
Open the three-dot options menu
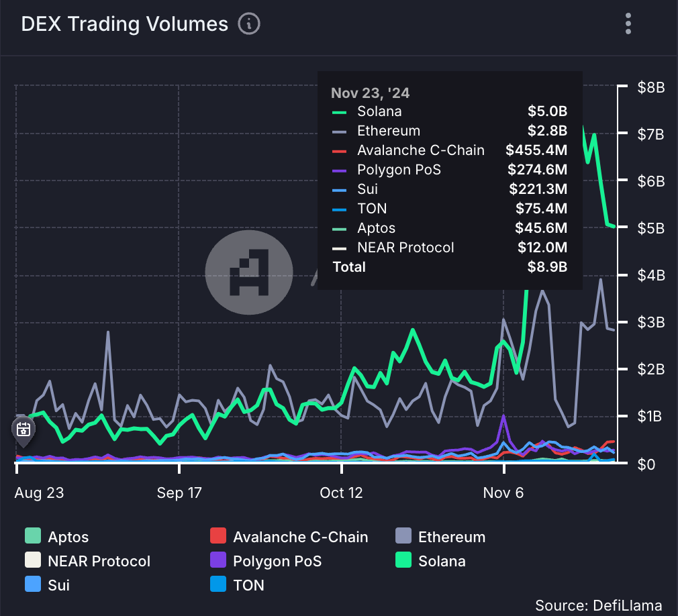pyautogui.click(x=628, y=23)
